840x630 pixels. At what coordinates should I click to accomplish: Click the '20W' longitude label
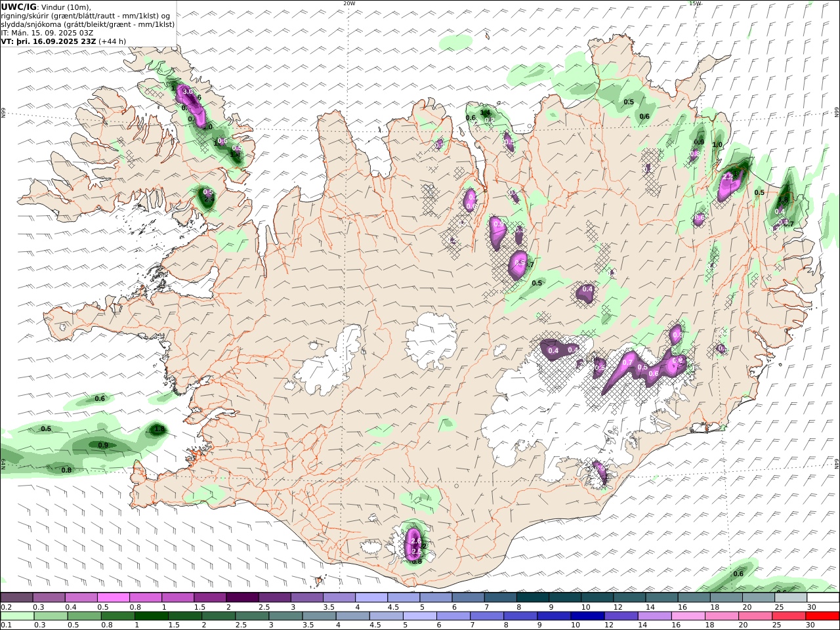(x=349, y=3)
